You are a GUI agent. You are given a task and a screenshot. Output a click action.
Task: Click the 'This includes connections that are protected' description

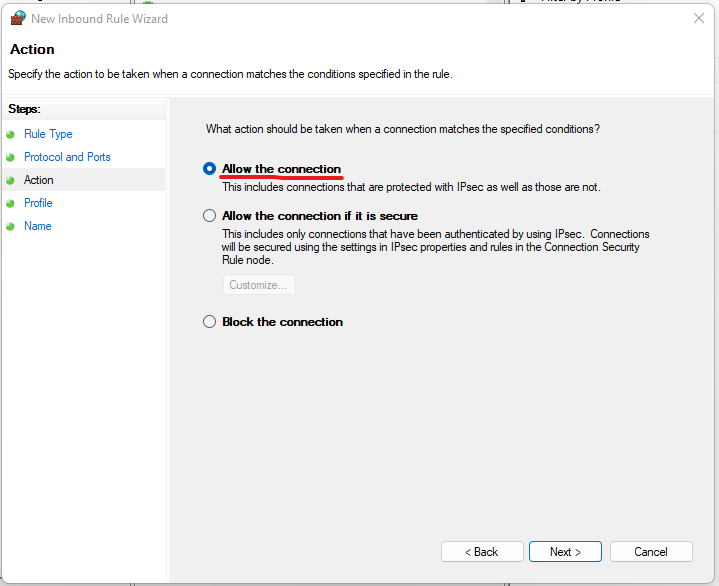coord(411,187)
